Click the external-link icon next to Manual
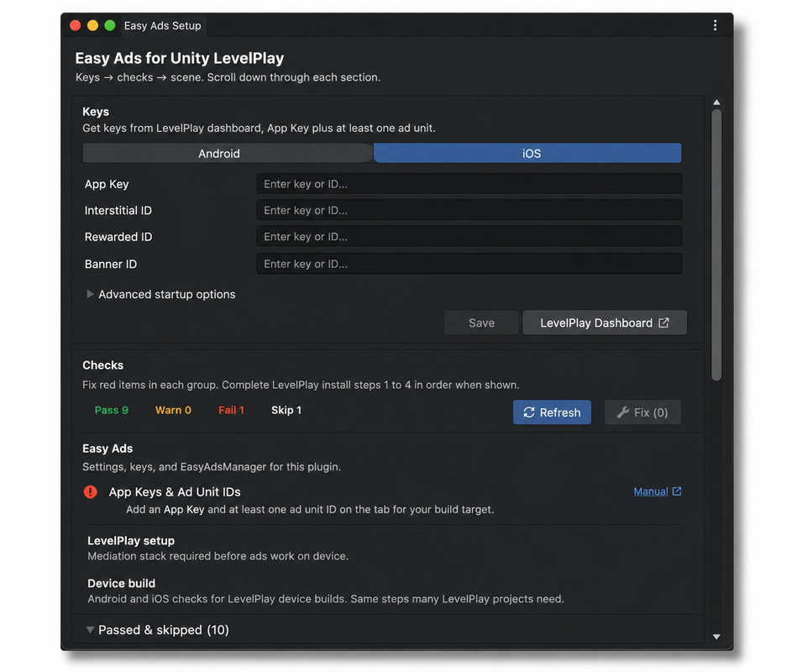 click(677, 491)
